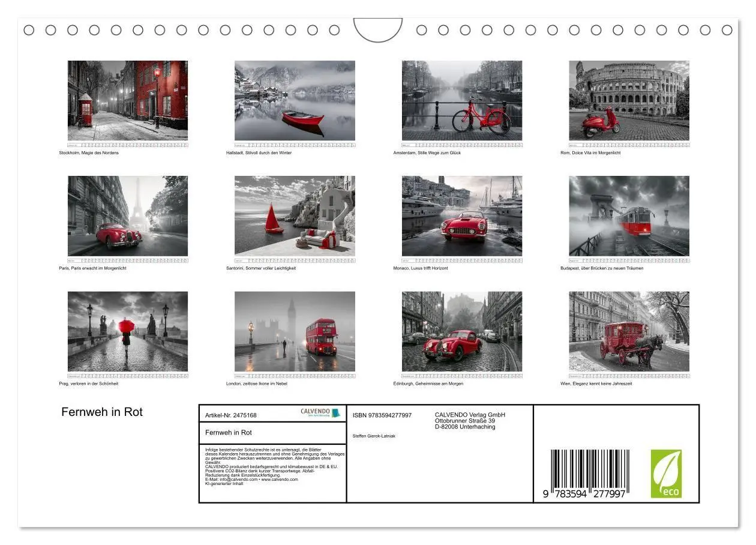
Task: Select the Amsterdam red bicycle picture
Action: point(462,100)
